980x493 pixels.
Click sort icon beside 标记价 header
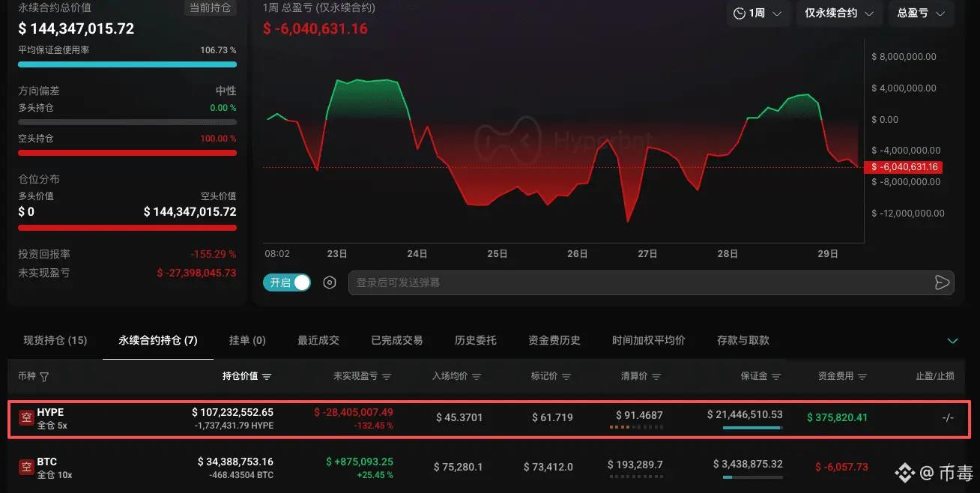click(x=566, y=377)
